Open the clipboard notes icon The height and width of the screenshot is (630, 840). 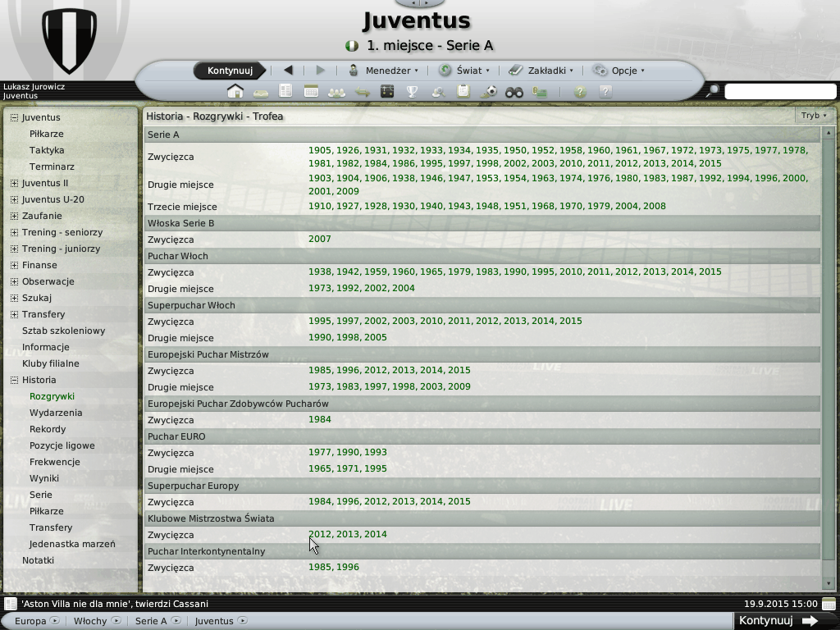pos(463,91)
